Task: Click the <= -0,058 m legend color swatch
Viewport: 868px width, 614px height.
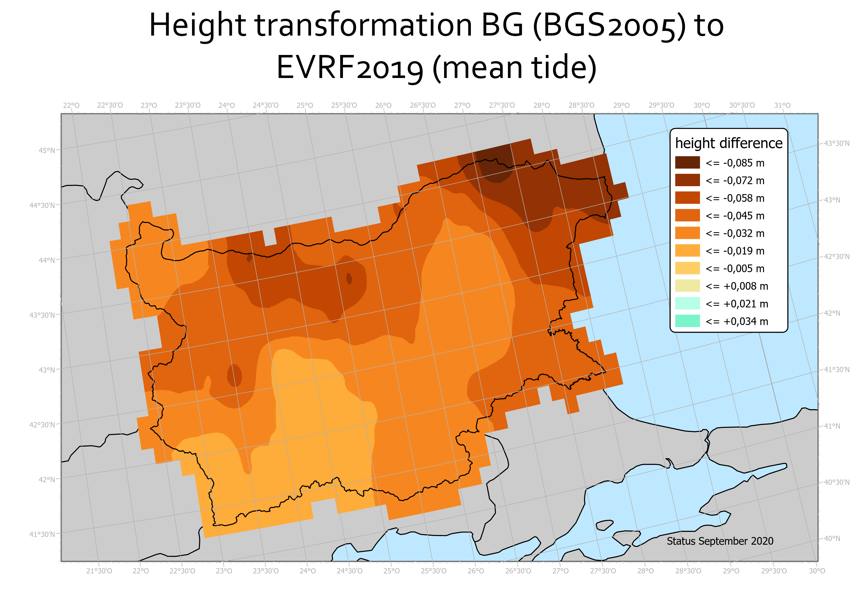Action: pyautogui.click(x=687, y=198)
